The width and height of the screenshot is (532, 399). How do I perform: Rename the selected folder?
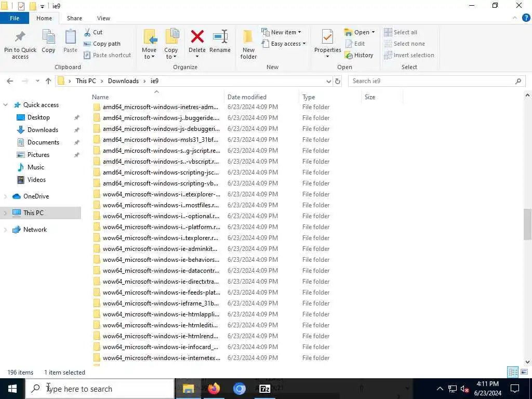(220, 42)
